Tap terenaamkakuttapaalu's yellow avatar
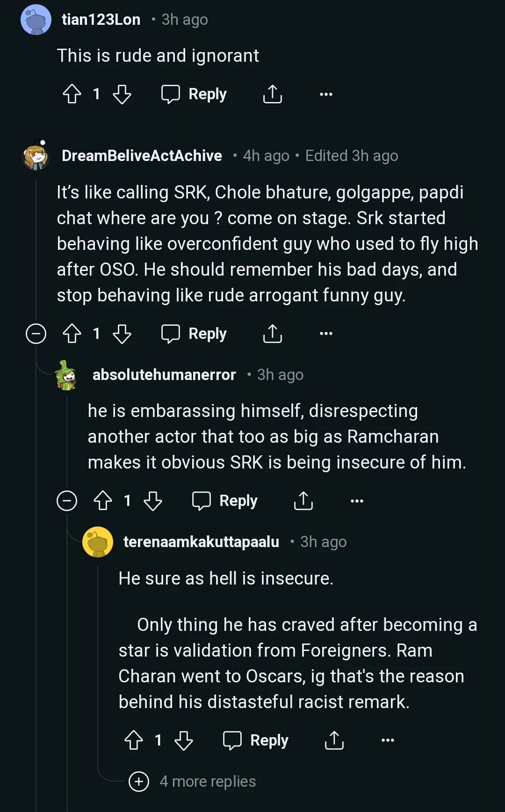This screenshot has height=812, width=505. (x=98, y=542)
